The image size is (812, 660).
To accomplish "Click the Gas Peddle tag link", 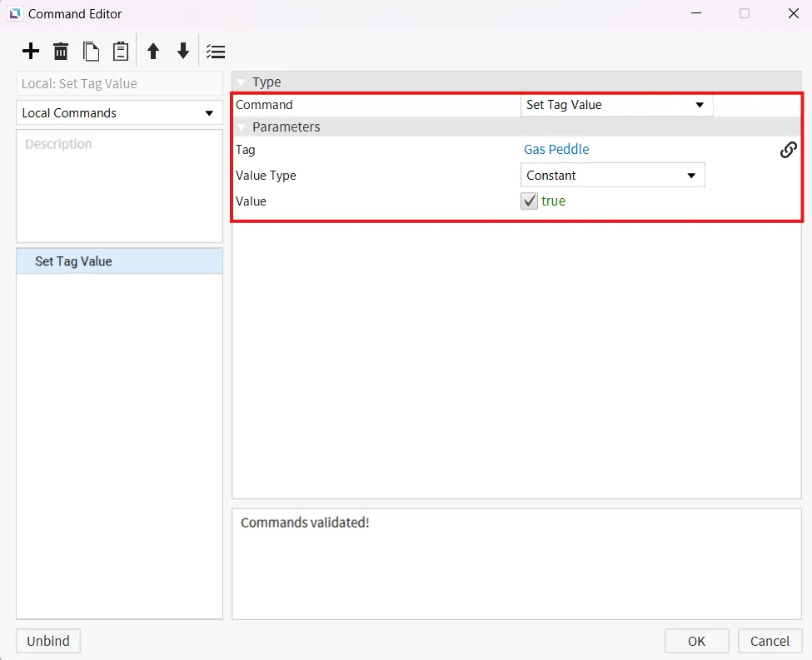I will (x=556, y=150).
